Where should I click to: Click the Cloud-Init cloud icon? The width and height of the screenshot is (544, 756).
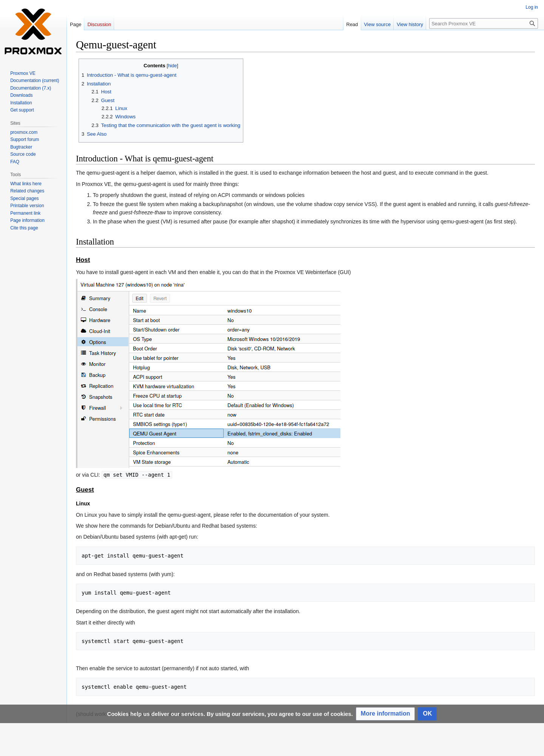pyautogui.click(x=83, y=331)
